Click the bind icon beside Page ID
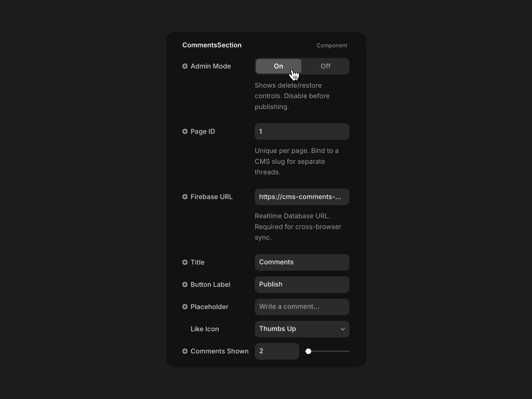532x399 pixels. click(185, 131)
